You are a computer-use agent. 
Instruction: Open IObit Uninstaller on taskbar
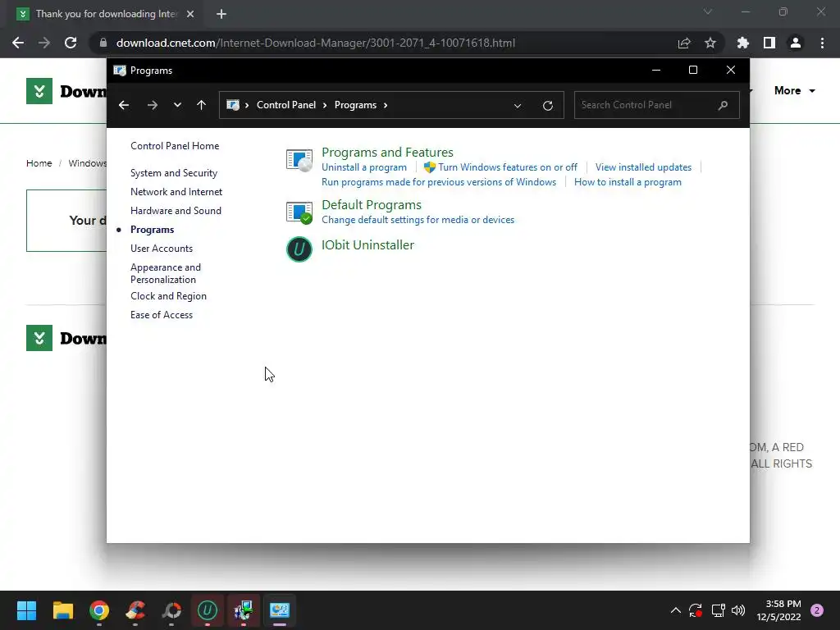[x=208, y=610]
